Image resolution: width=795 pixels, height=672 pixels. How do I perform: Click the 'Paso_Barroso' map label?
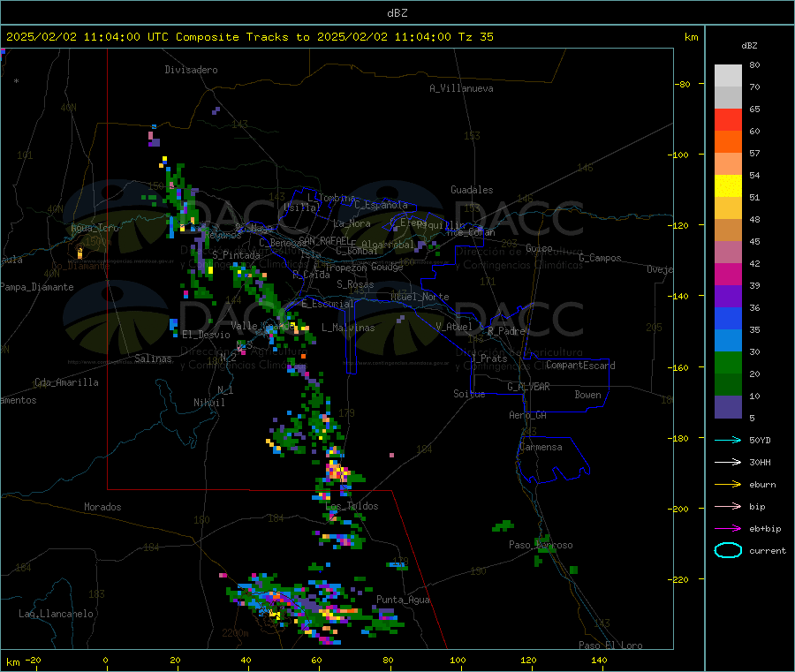541,545
